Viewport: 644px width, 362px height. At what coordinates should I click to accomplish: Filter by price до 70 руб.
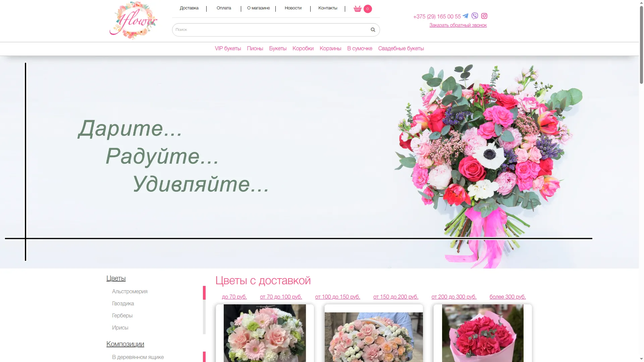234,297
